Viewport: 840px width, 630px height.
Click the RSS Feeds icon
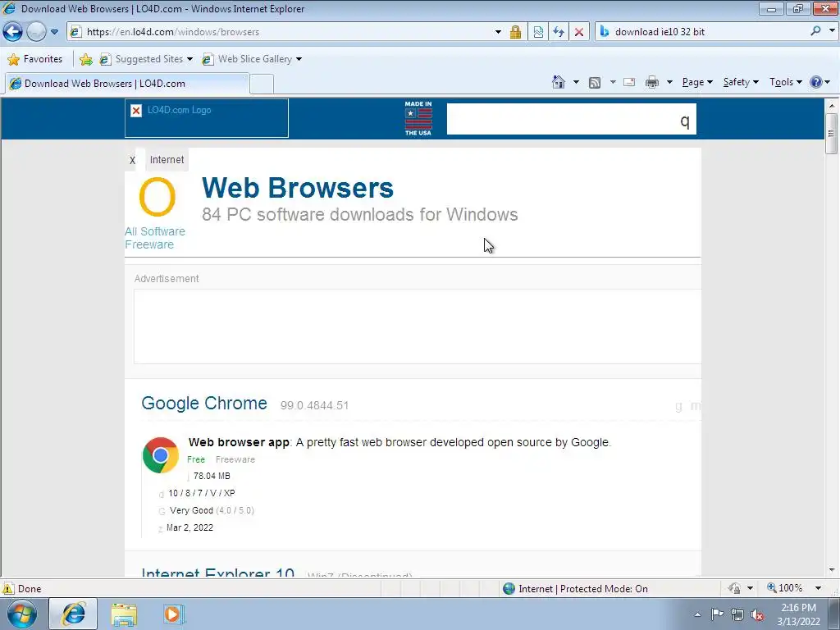click(x=595, y=83)
